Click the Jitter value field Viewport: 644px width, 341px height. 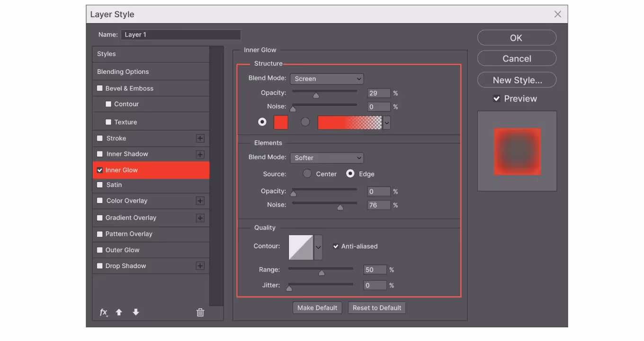pos(376,286)
